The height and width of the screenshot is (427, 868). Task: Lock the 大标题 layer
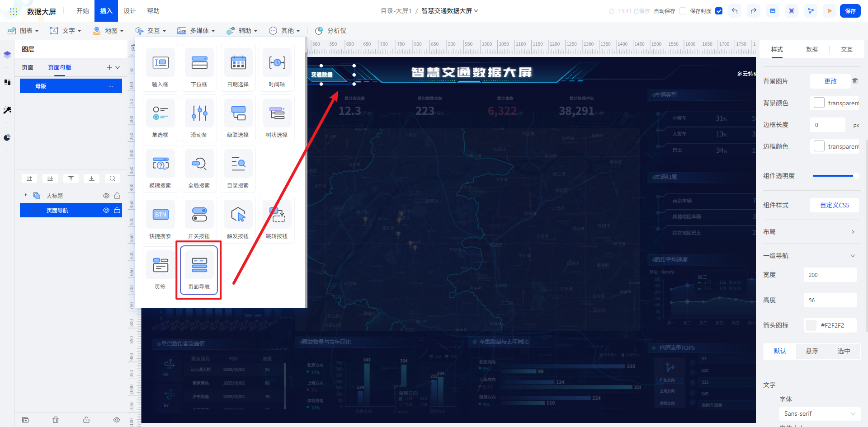(x=117, y=196)
